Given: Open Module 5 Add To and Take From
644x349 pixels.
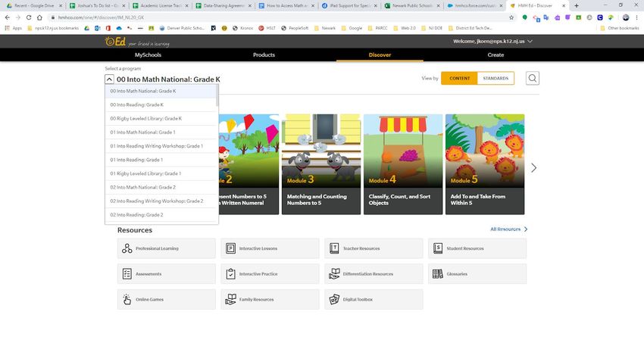Looking at the screenshot, I should click(x=485, y=164).
